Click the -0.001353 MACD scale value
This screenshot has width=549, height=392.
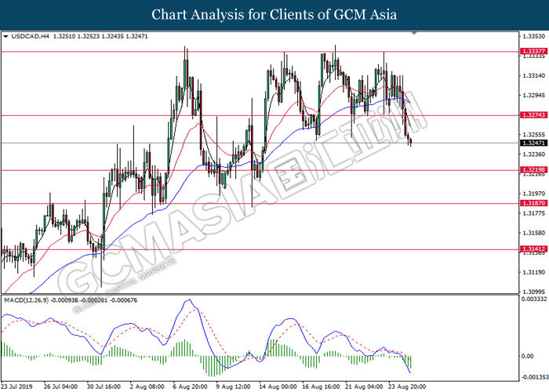(534, 377)
